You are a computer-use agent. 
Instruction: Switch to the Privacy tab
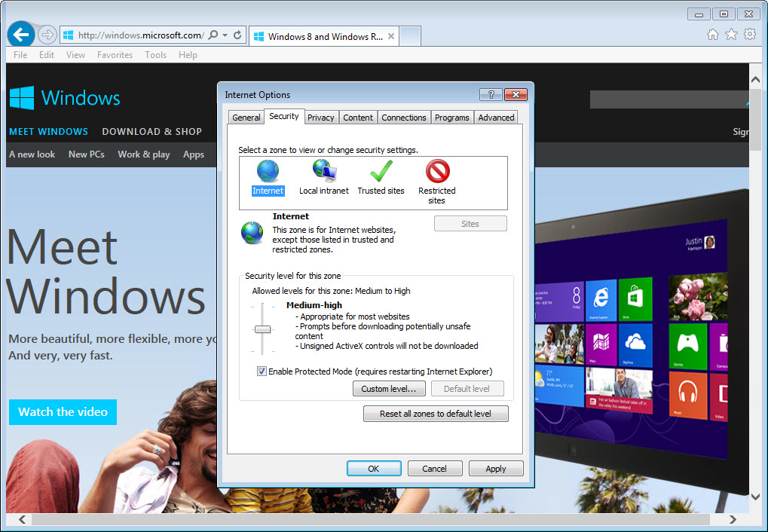pyautogui.click(x=321, y=118)
